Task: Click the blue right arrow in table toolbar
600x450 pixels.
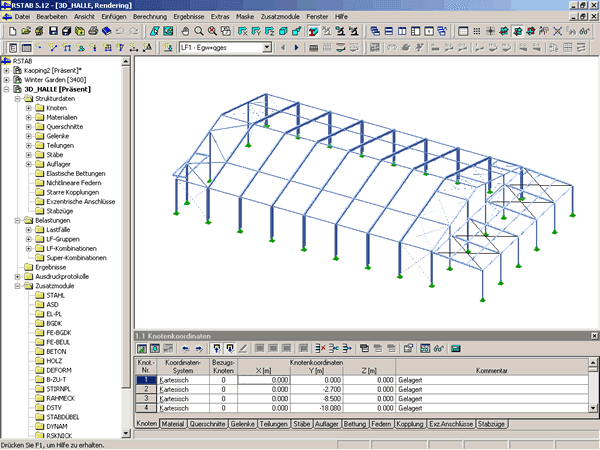Action: coord(199,349)
